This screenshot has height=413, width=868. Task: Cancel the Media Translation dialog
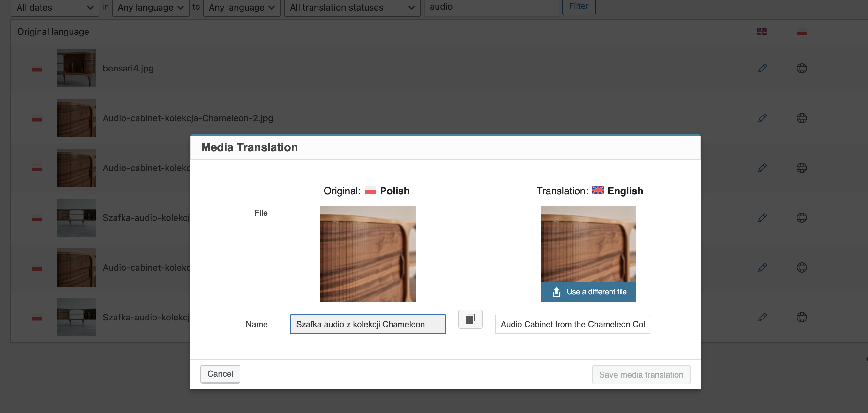[x=220, y=374]
